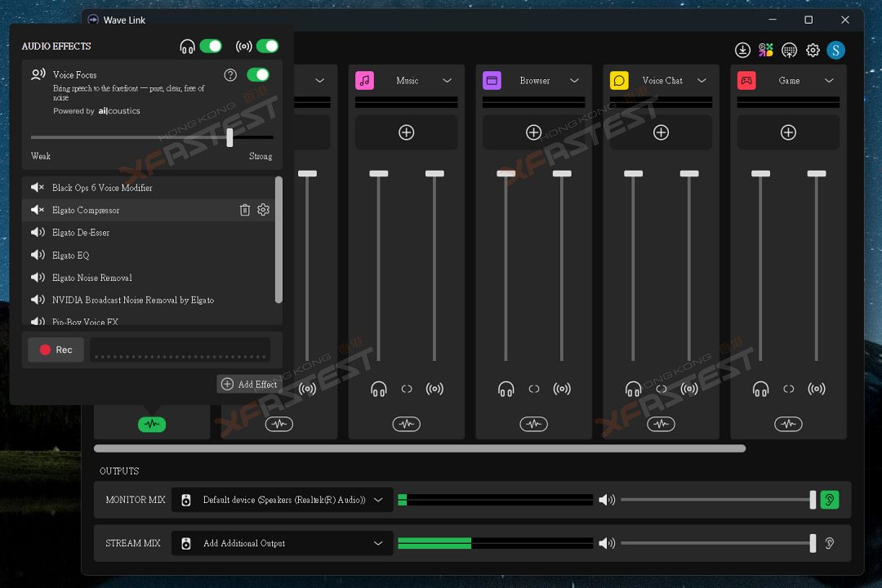Open the colorful marketplace icon in the header
Viewport: 882px width, 588px height.
click(x=765, y=50)
